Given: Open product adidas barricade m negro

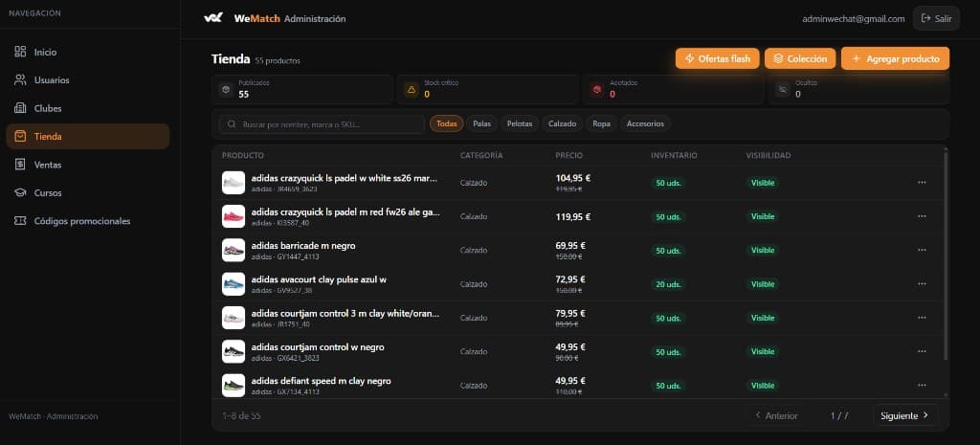Looking at the screenshot, I should click(303, 246).
